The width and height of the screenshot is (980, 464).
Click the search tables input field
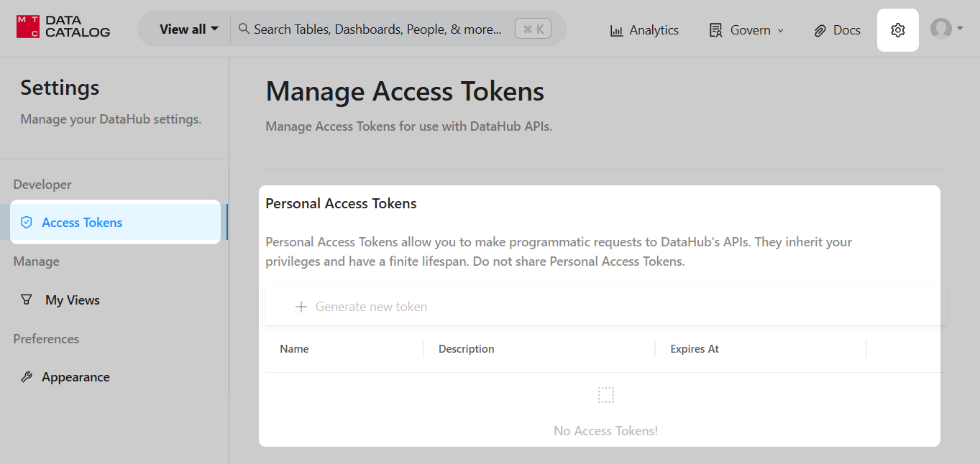377,29
